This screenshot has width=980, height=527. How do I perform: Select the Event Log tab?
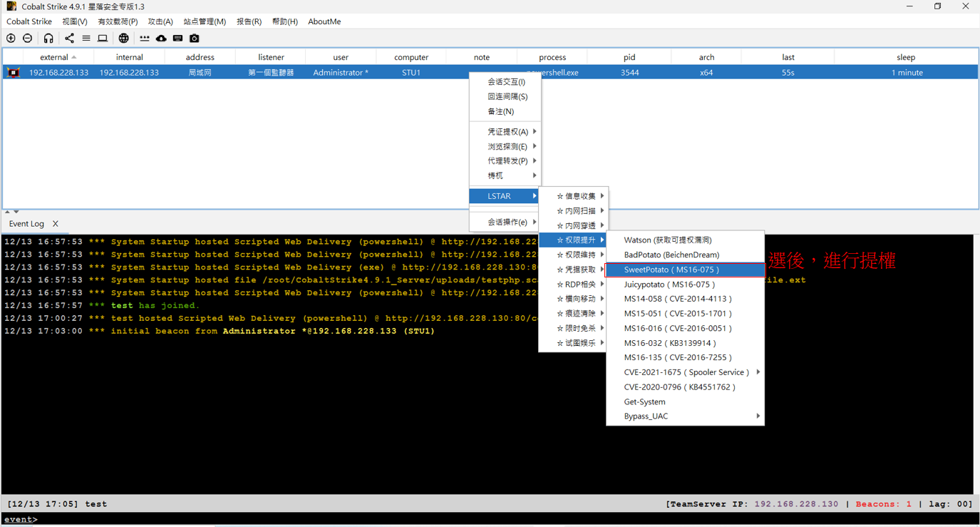[26, 224]
